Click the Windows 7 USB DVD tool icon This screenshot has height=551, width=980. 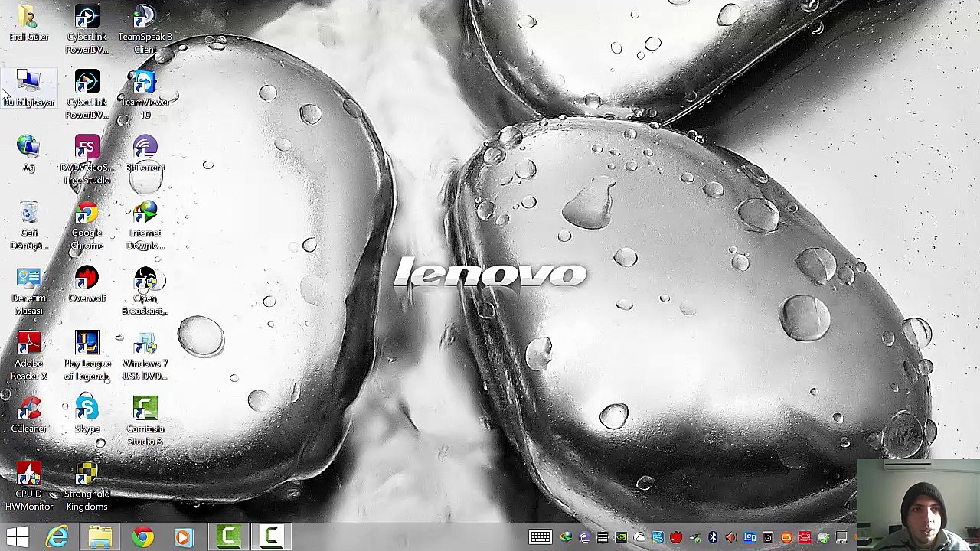(x=145, y=356)
